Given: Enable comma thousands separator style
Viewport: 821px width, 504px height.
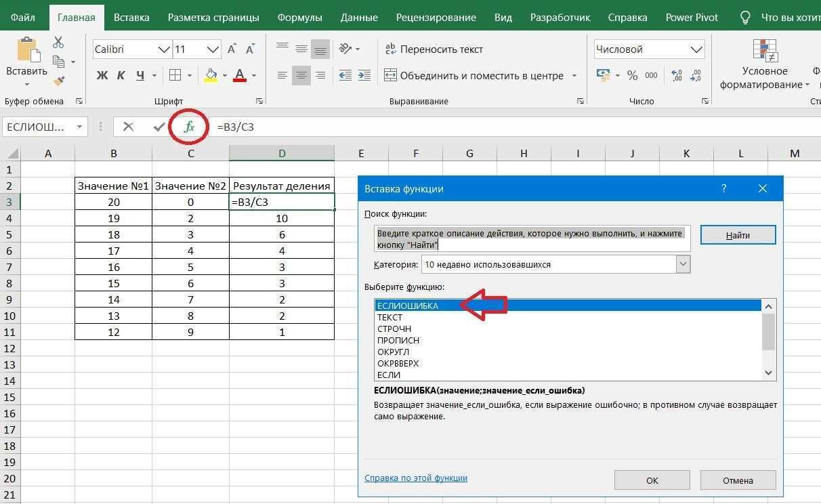Looking at the screenshot, I should click(652, 75).
